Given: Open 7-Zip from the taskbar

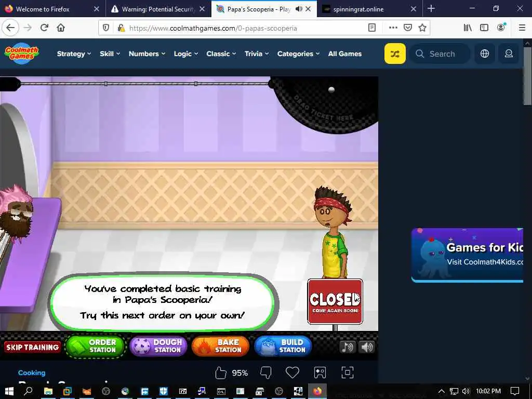Looking at the screenshot, I should [183, 391].
